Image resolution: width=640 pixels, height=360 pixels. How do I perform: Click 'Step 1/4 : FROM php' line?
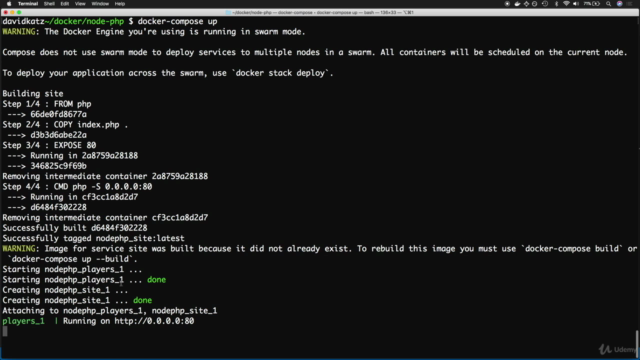tap(47, 104)
